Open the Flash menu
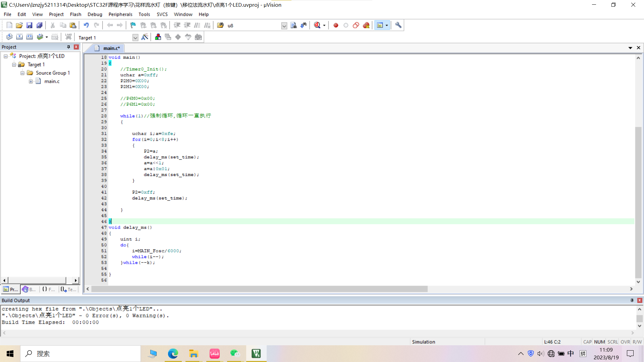This screenshot has width=644, height=362. (75, 14)
